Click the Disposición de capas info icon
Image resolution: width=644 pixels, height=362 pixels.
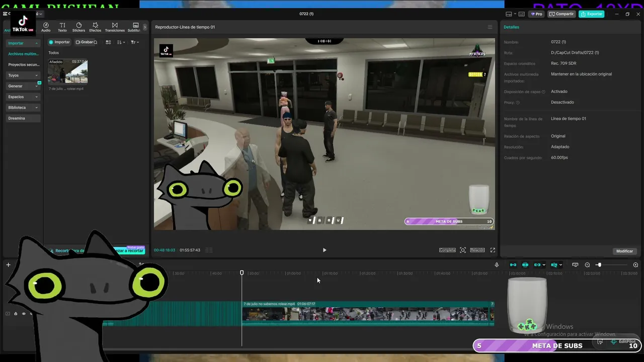point(543,92)
